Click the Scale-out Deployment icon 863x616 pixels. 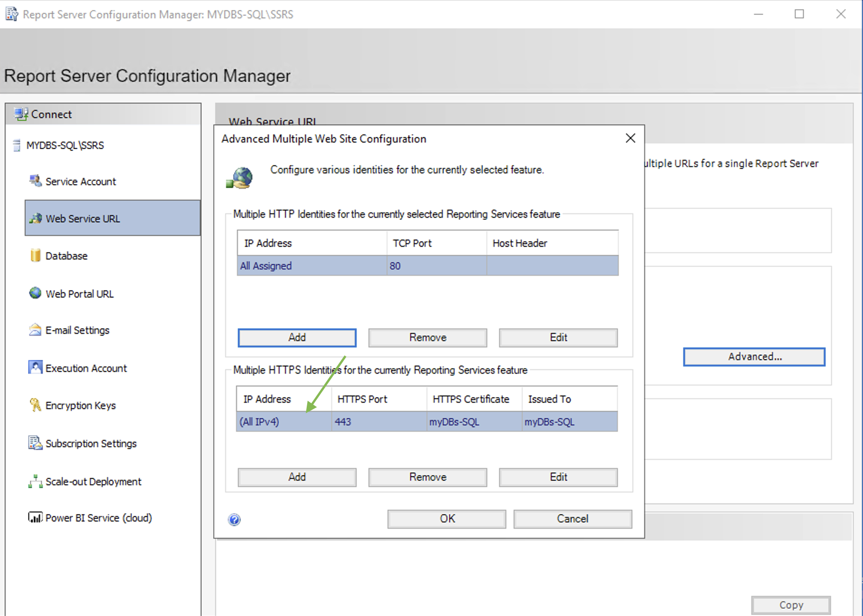[x=35, y=481]
